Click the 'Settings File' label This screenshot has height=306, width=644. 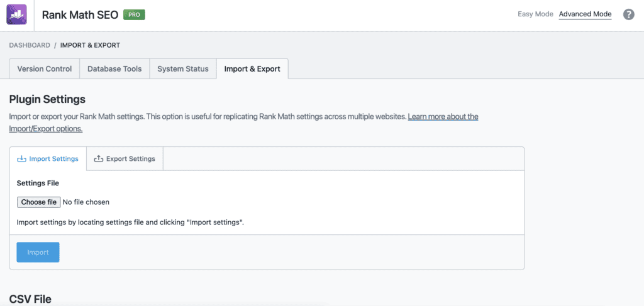tap(38, 183)
